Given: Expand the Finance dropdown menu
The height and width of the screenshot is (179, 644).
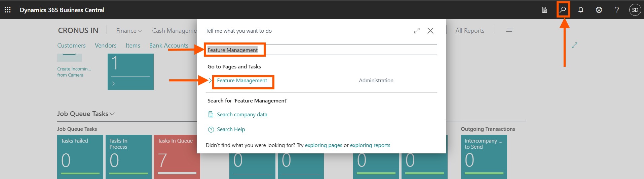Looking at the screenshot, I should (129, 31).
